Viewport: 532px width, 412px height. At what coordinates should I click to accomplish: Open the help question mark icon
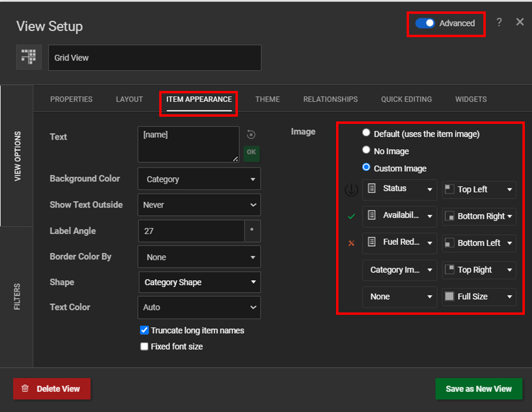(499, 22)
